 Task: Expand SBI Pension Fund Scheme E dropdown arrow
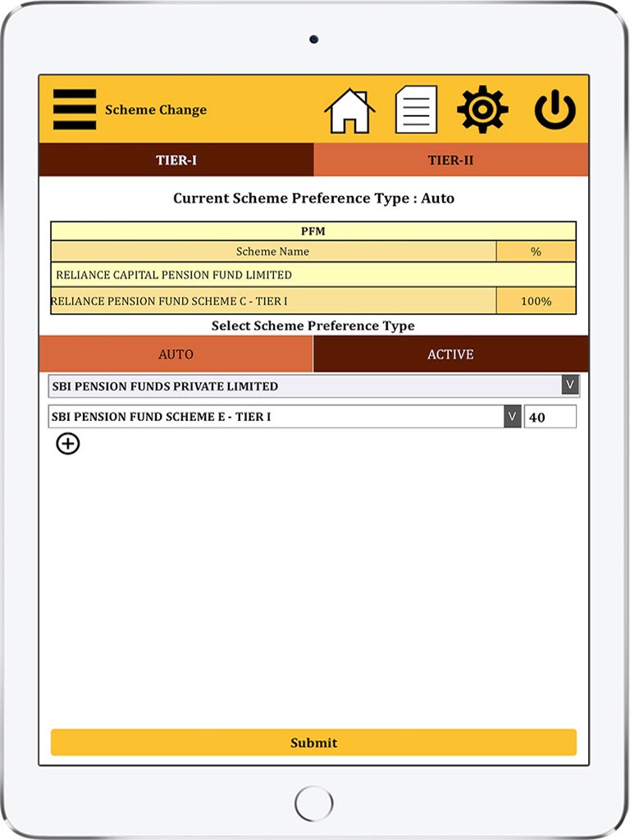pos(512,416)
